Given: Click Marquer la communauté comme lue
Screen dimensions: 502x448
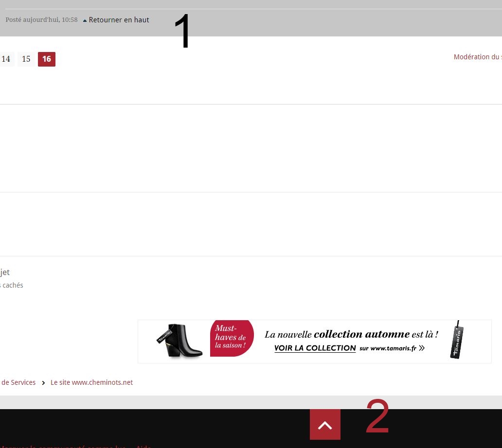Looking at the screenshot, I should click(x=63, y=446).
